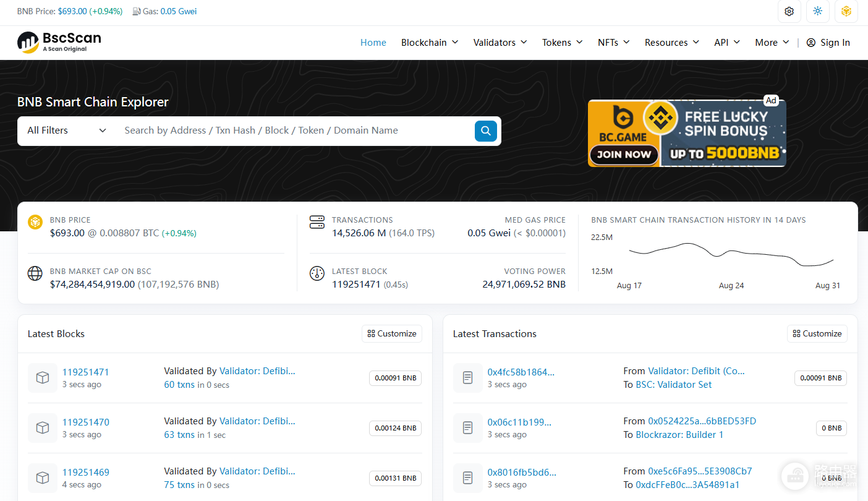This screenshot has height=501, width=868.
Task: Open block 119251471
Action: [x=86, y=372]
